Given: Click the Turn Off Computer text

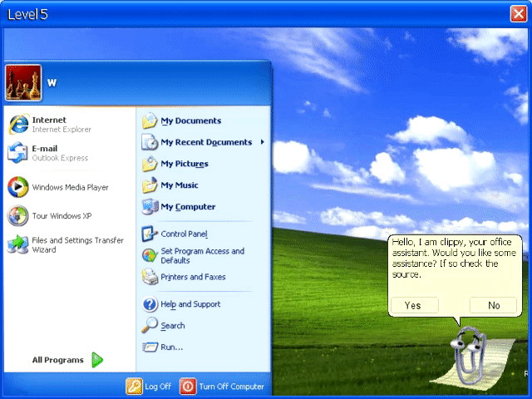Looking at the screenshot, I should coord(231,387).
